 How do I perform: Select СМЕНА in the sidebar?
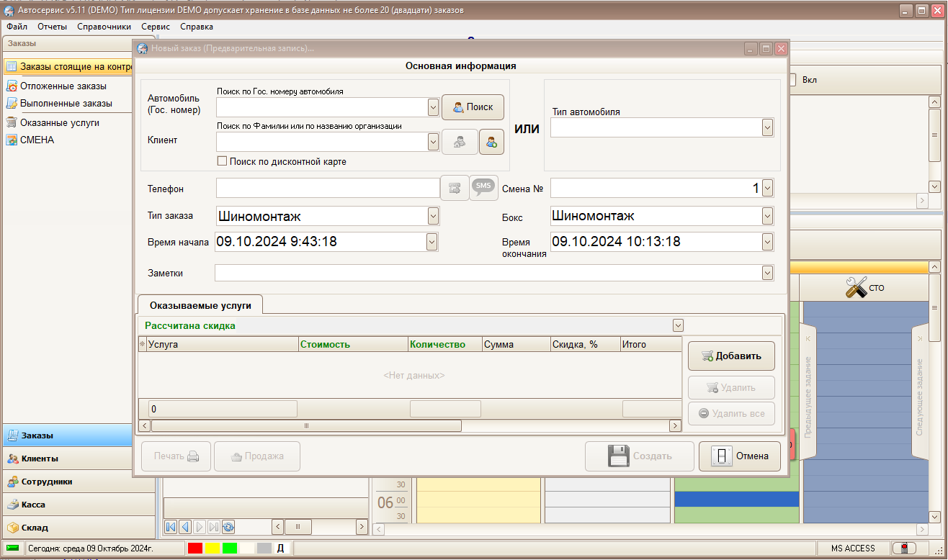[x=37, y=140]
